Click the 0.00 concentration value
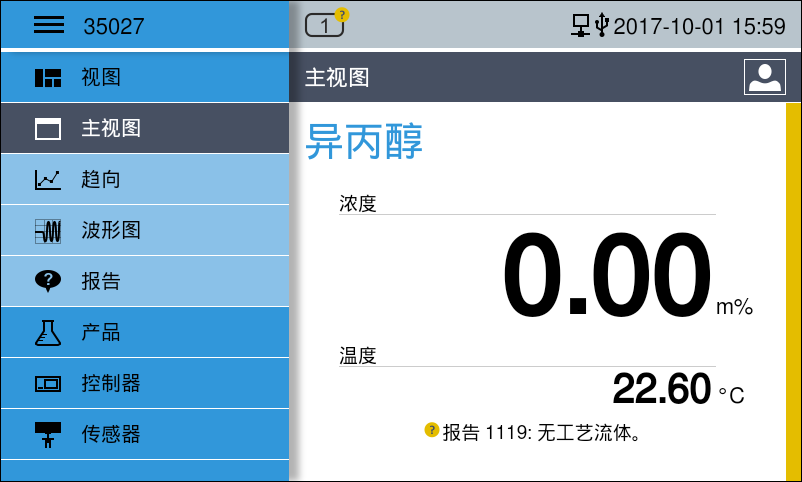The width and height of the screenshot is (802, 482). [x=606, y=276]
